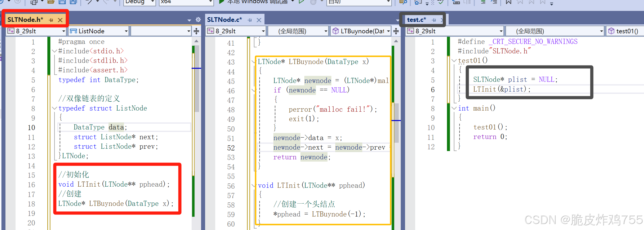Collapse the LTBuynode function at line 43
Screen dimensions: 644x230
pos(254,61)
